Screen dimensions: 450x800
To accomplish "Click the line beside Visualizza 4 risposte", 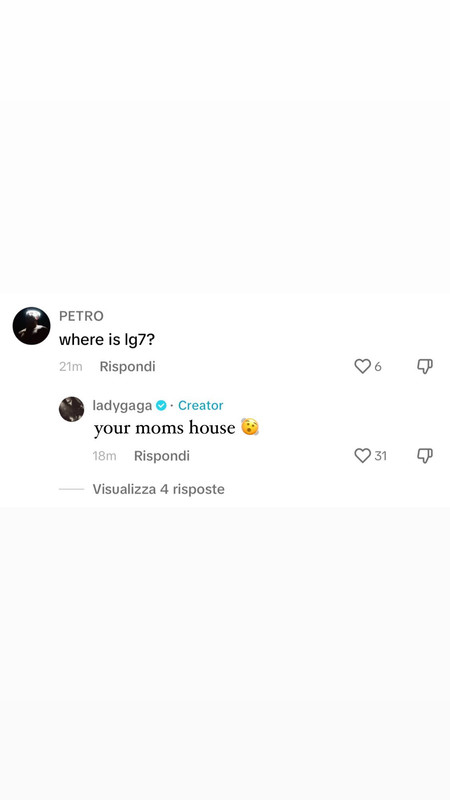I will tap(71, 489).
